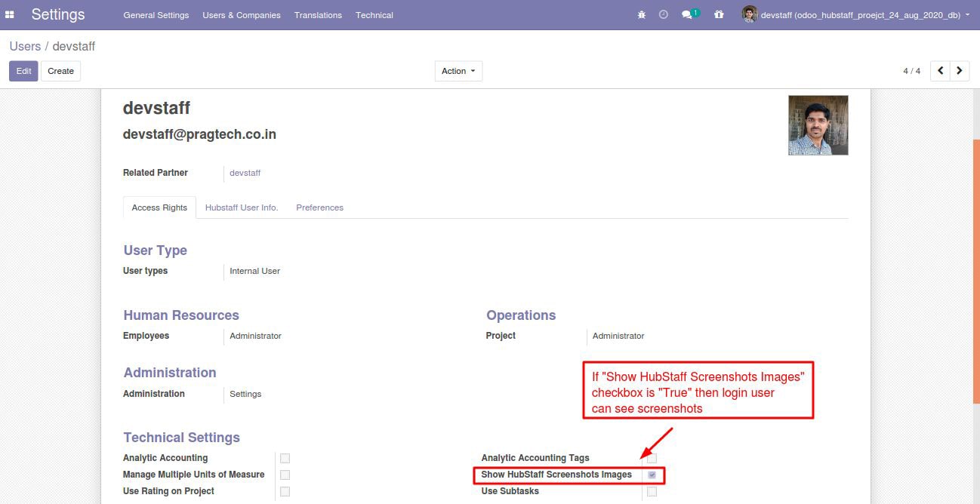Open the devstaff Related Partner link

(245, 173)
